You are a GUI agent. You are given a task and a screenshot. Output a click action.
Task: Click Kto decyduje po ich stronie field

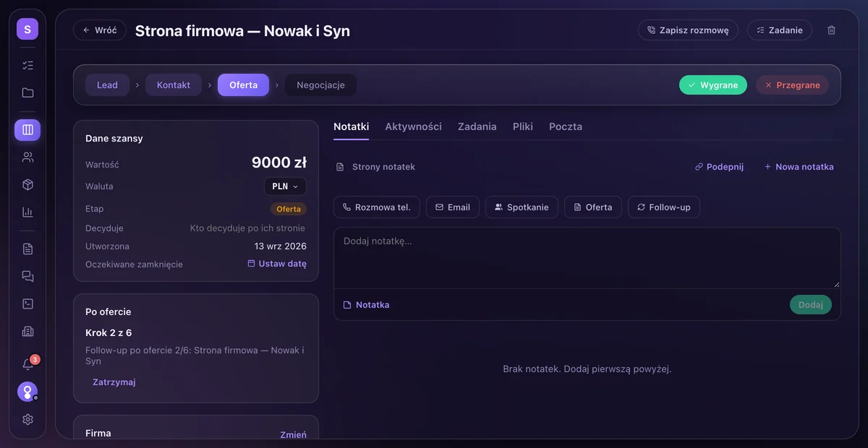tap(247, 228)
